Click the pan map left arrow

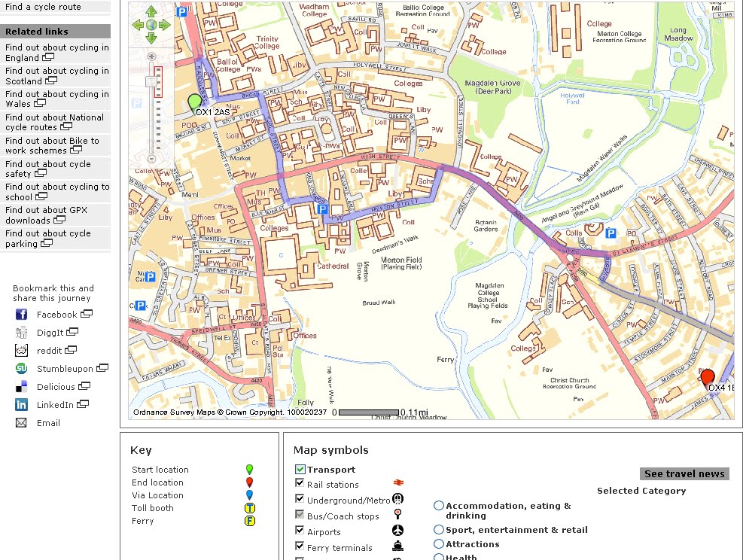tap(138, 25)
